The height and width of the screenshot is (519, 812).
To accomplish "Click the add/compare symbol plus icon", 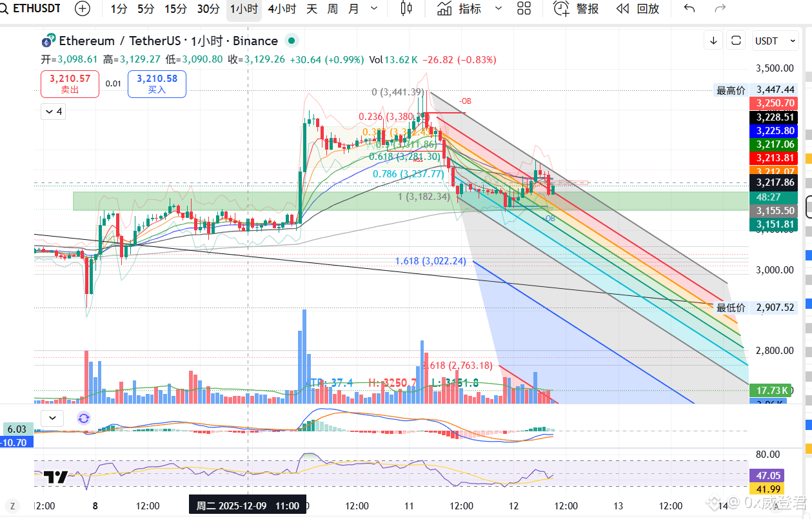I will pyautogui.click(x=83, y=8).
